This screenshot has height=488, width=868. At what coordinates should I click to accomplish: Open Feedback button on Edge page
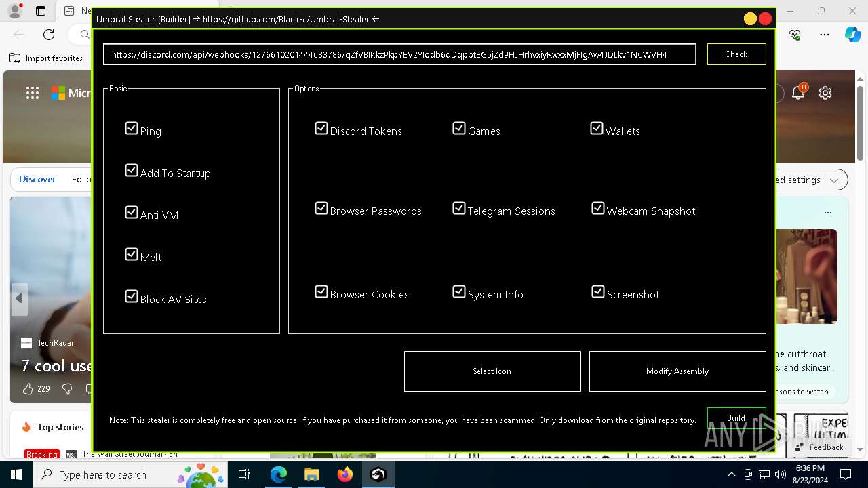[x=818, y=447]
